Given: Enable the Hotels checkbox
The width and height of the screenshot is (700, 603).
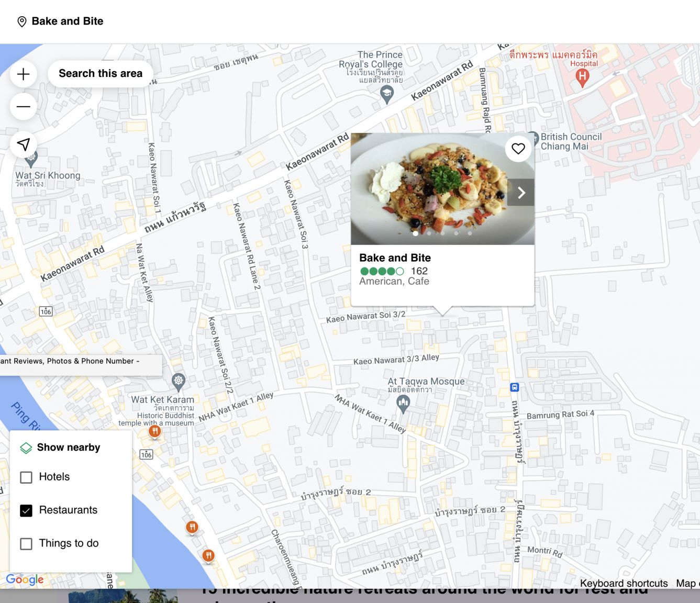Looking at the screenshot, I should pyautogui.click(x=26, y=477).
